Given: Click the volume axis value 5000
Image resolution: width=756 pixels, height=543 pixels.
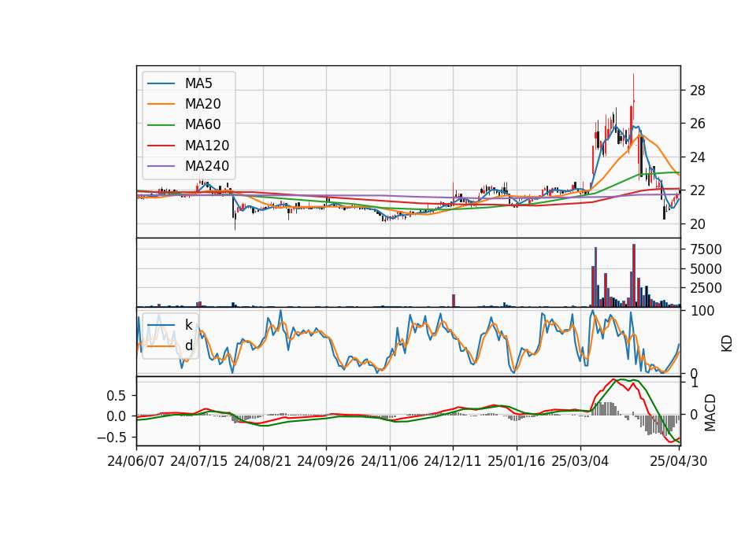Looking at the screenshot, I should (706, 269).
